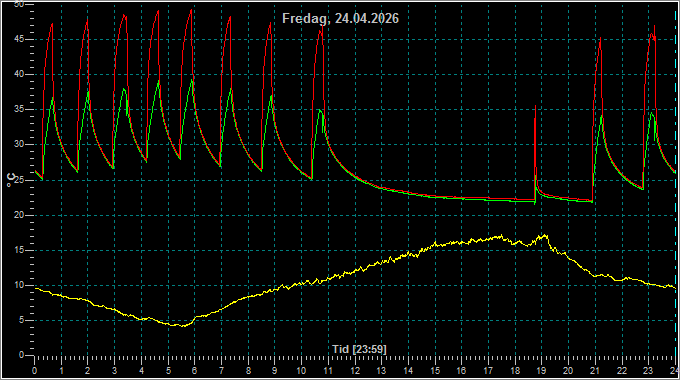This screenshot has height=380, width=680.
Task: Click the dashed cyan current-time line at right edge
Action: [x=675, y=187]
